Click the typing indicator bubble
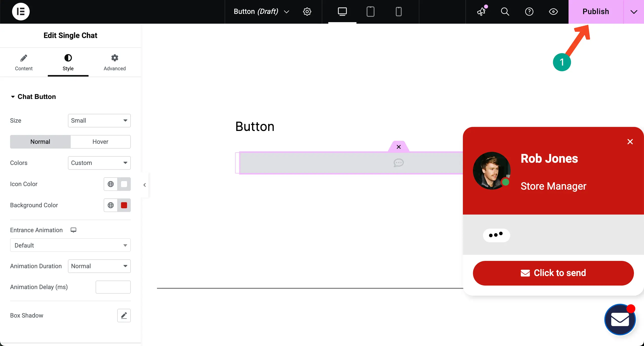 (x=496, y=235)
